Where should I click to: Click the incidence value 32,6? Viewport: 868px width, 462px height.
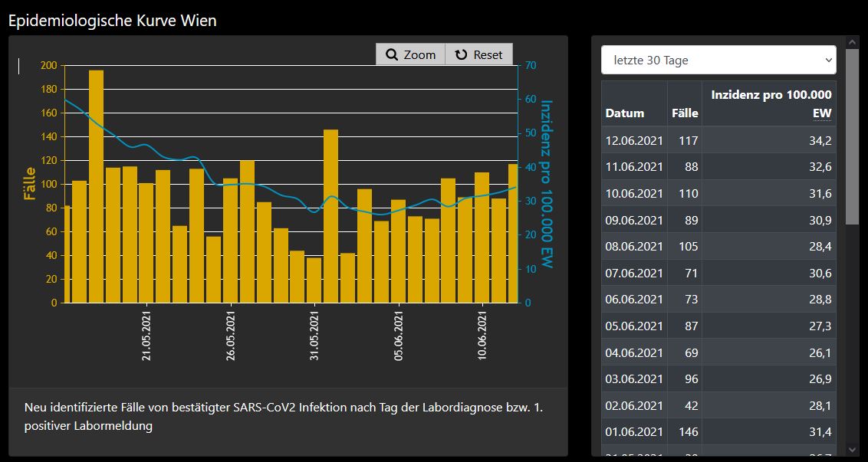pyautogui.click(x=820, y=166)
